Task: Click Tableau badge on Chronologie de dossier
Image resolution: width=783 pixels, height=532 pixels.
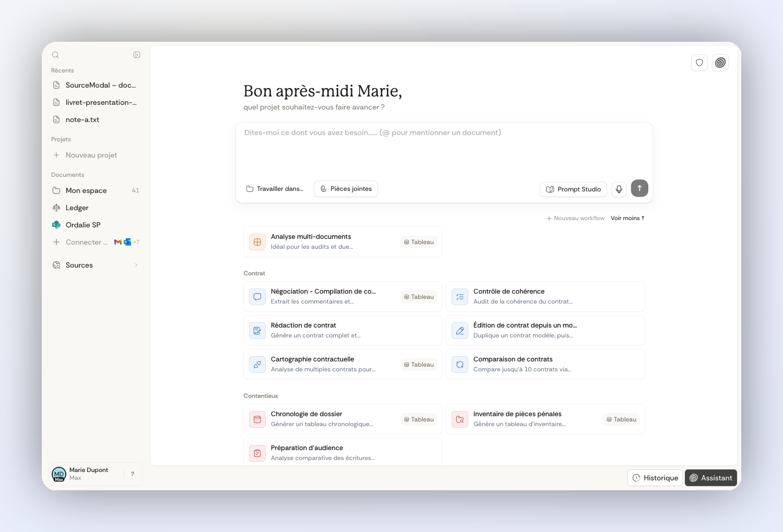Action: pos(419,419)
